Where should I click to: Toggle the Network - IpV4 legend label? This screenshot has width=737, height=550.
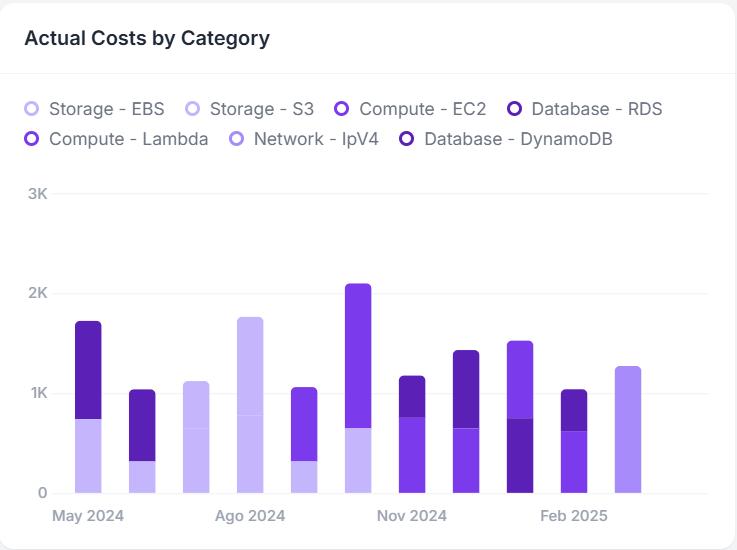point(316,139)
